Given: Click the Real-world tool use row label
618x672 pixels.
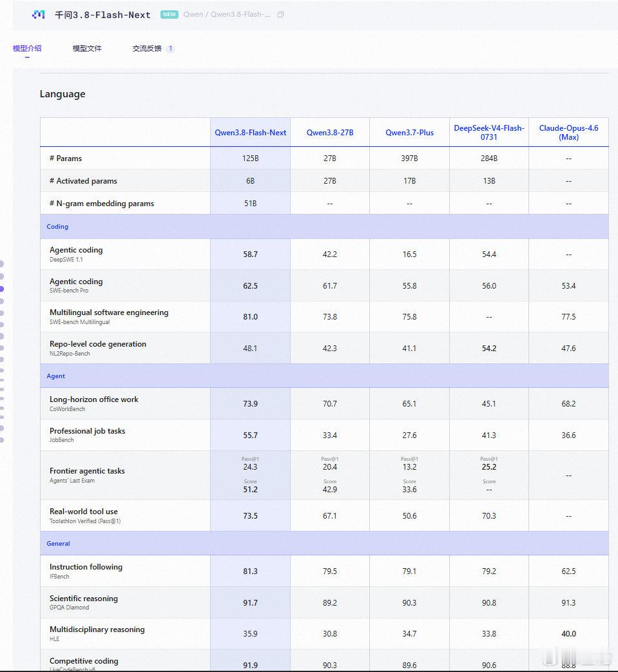Looking at the screenshot, I should click(x=84, y=512).
